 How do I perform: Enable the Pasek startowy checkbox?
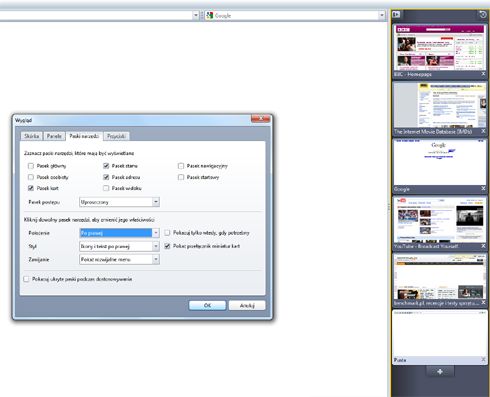181,177
